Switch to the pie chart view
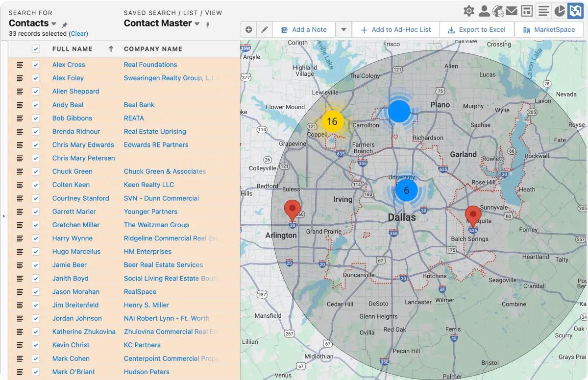The height and width of the screenshot is (380, 588). tap(560, 11)
